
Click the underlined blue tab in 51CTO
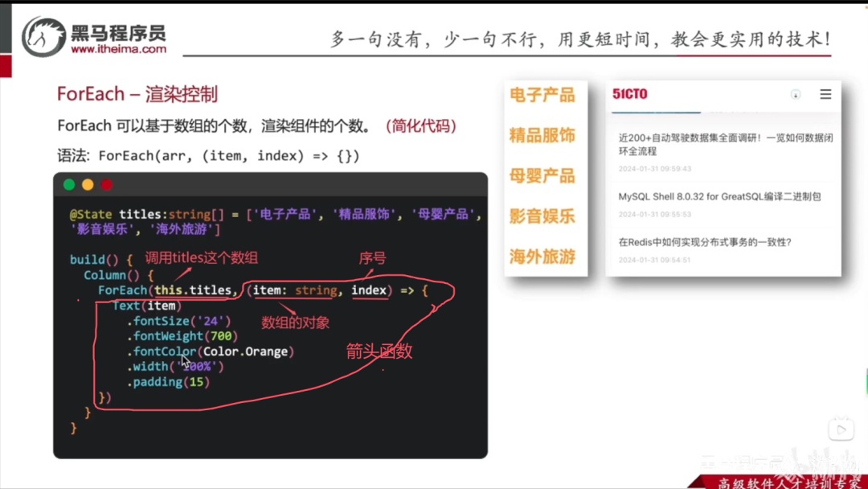click(656, 112)
